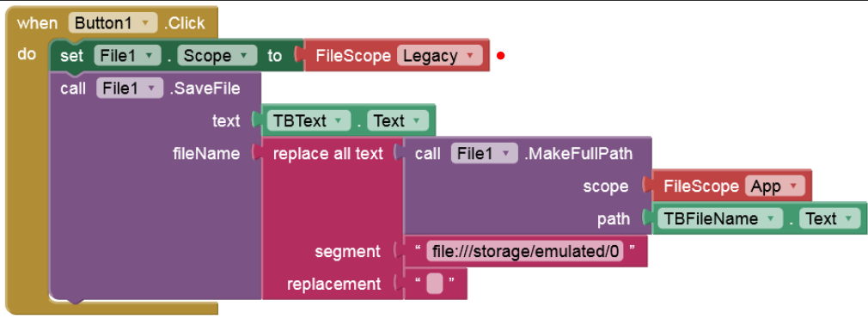The width and height of the screenshot is (868, 325).
Task: Click the file:///storage/emulated/0 text field
Action: click(x=525, y=251)
